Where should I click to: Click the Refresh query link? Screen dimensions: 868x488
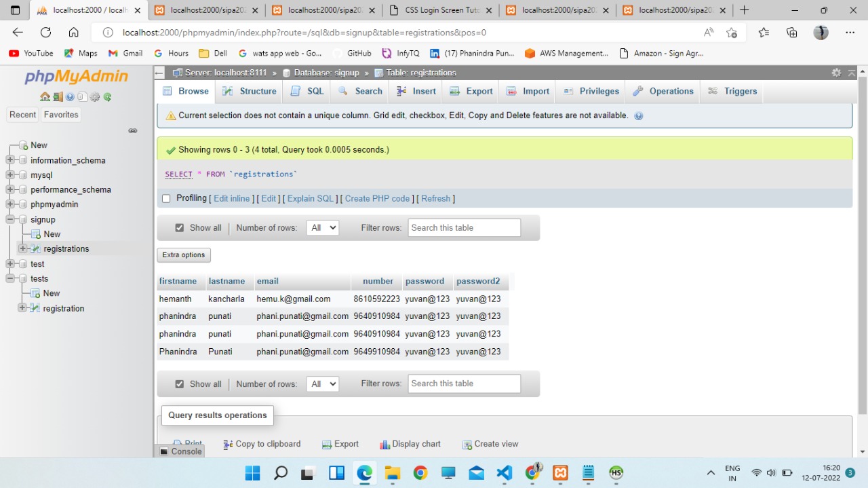436,199
